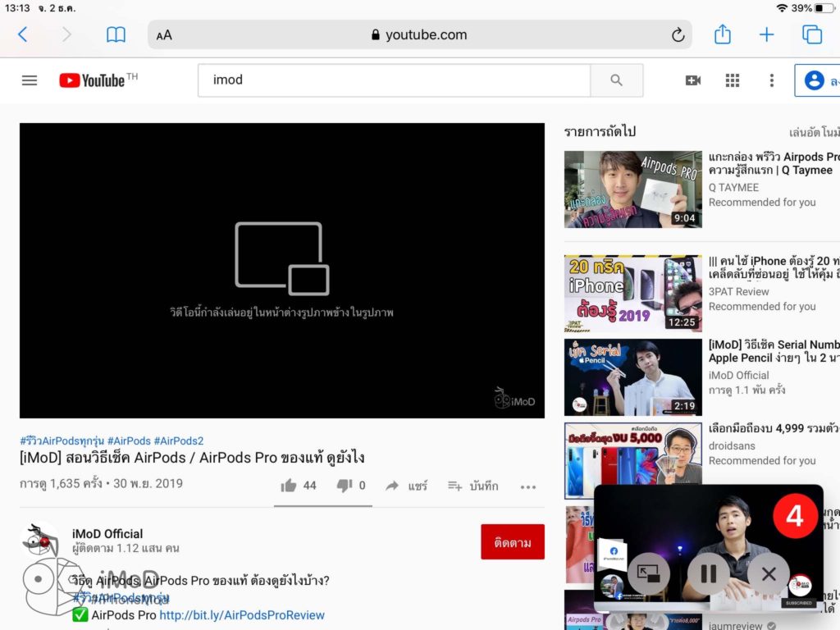Expand the เล่นอัตโนมัติ autoplay control area
This screenshot has width=840, height=630.
coord(810,131)
